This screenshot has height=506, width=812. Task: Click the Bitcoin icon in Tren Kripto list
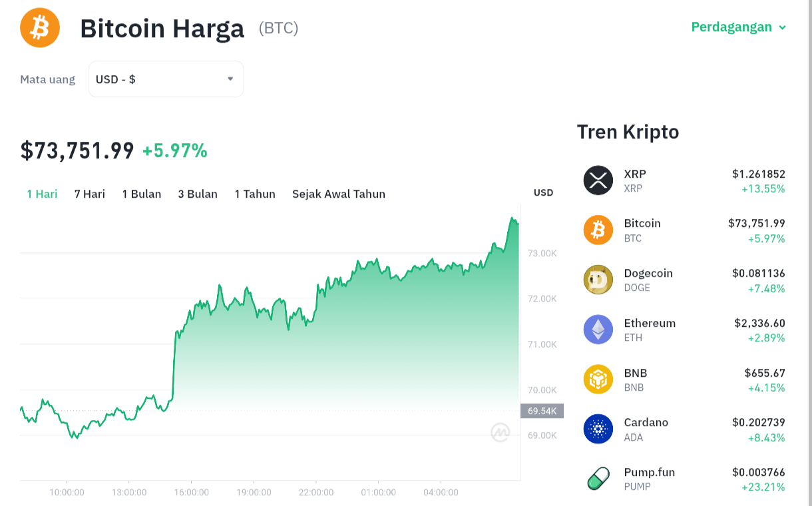tap(598, 230)
